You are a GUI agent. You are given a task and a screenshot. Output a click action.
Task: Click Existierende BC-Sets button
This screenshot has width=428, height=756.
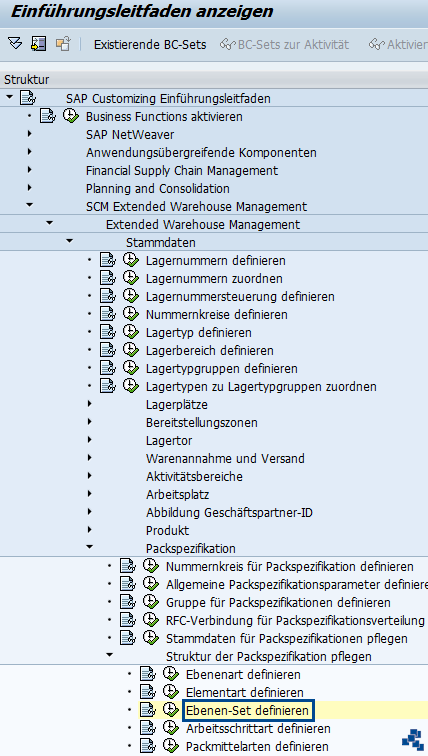[150, 45]
